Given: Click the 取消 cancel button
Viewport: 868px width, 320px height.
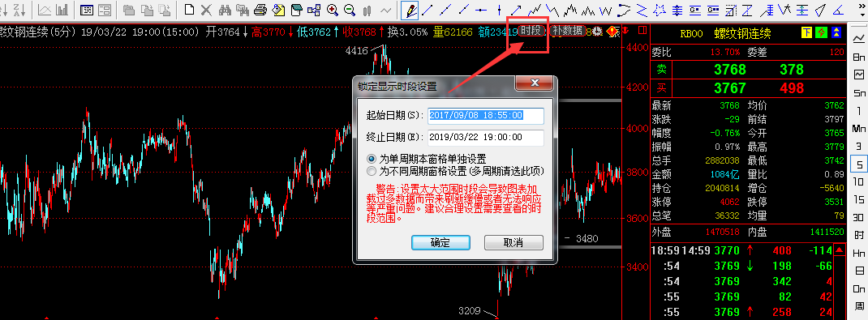Looking at the screenshot, I should [513, 242].
